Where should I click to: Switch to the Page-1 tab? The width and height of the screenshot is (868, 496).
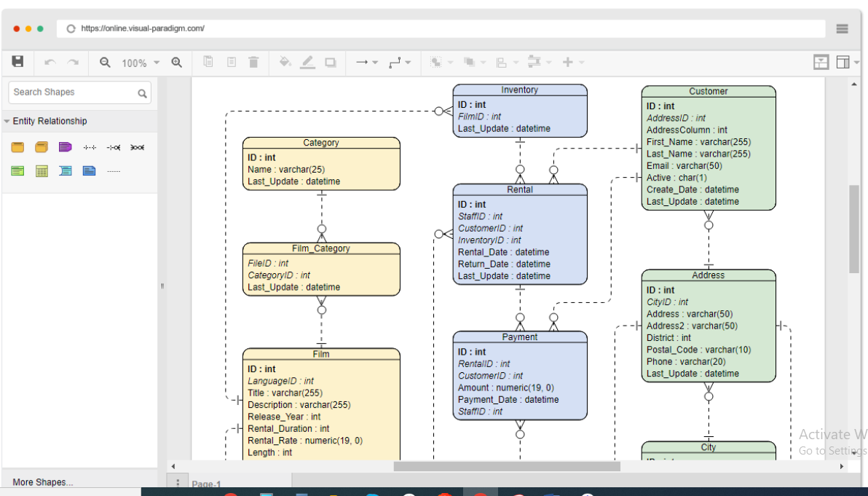(206, 484)
